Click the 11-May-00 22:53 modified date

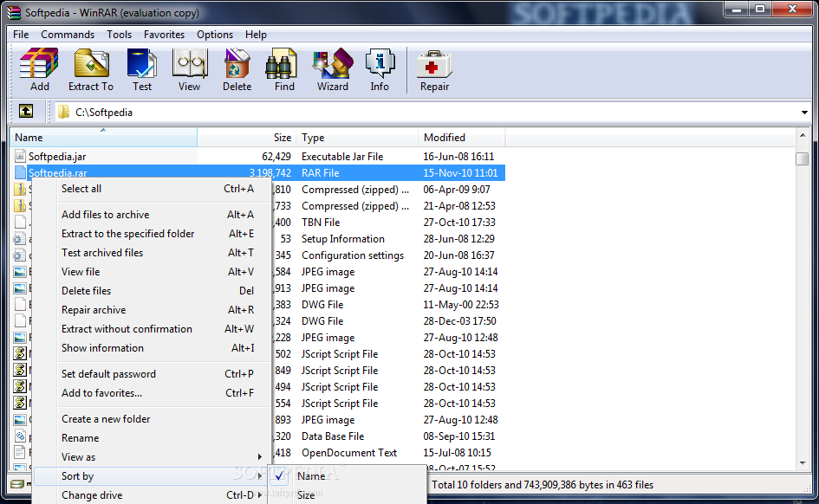[x=461, y=305]
